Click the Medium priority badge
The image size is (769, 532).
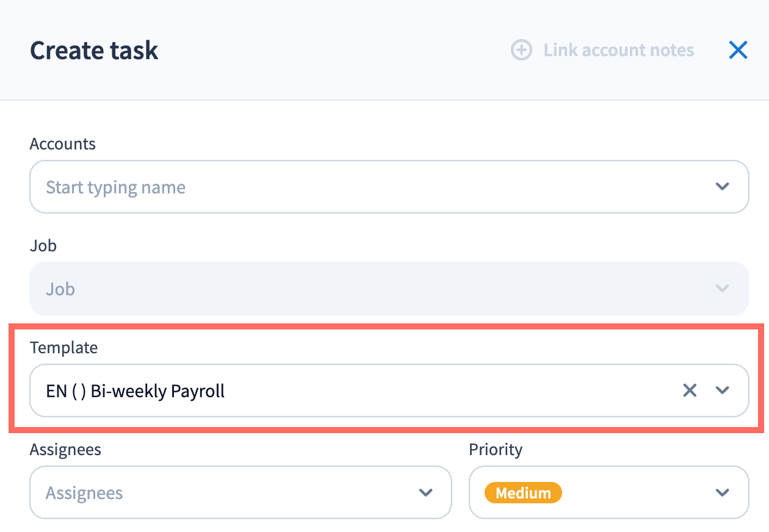tap(523, 492)
